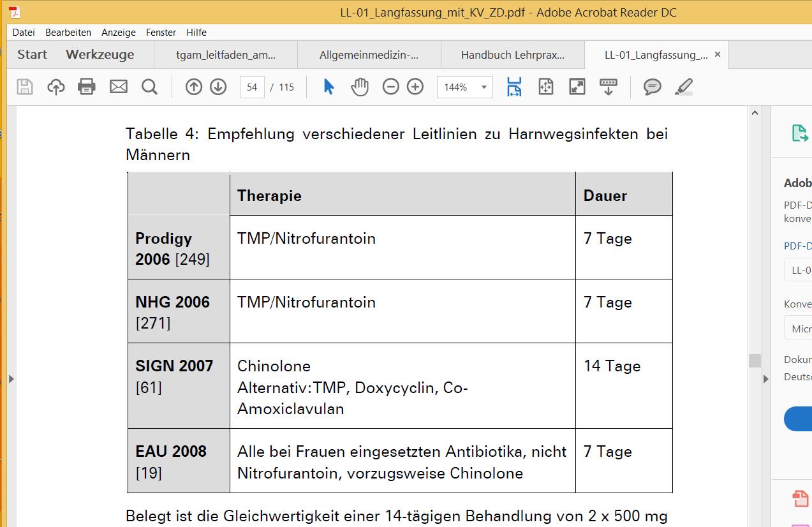
Task: Collapse the right tools pane arrow
Action: [x=765, y=379]
